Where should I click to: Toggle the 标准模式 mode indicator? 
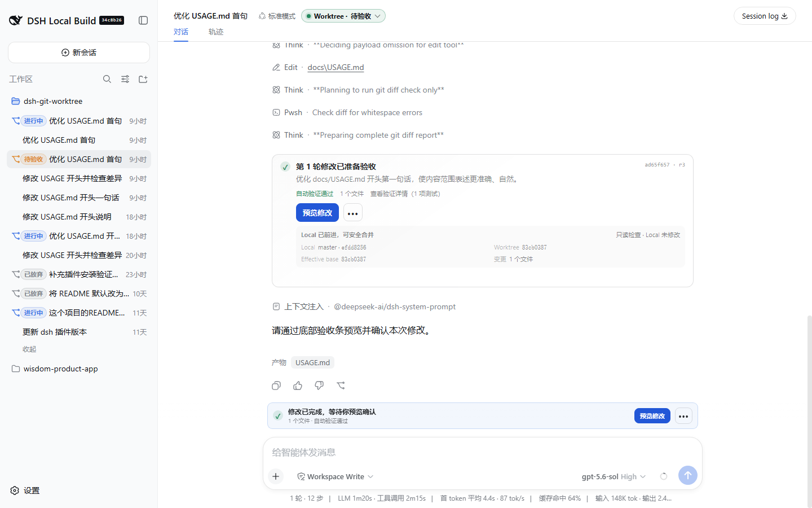(x=277, y=16)
